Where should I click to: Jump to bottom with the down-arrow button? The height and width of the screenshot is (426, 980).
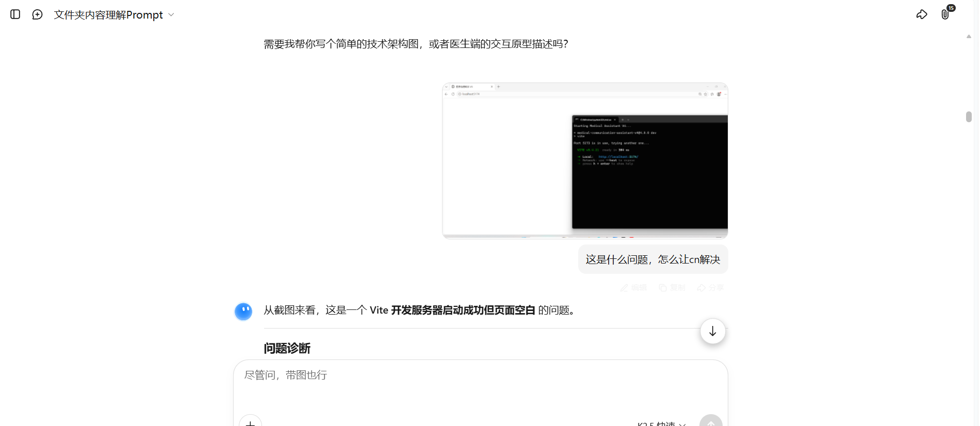coord(712,331)
